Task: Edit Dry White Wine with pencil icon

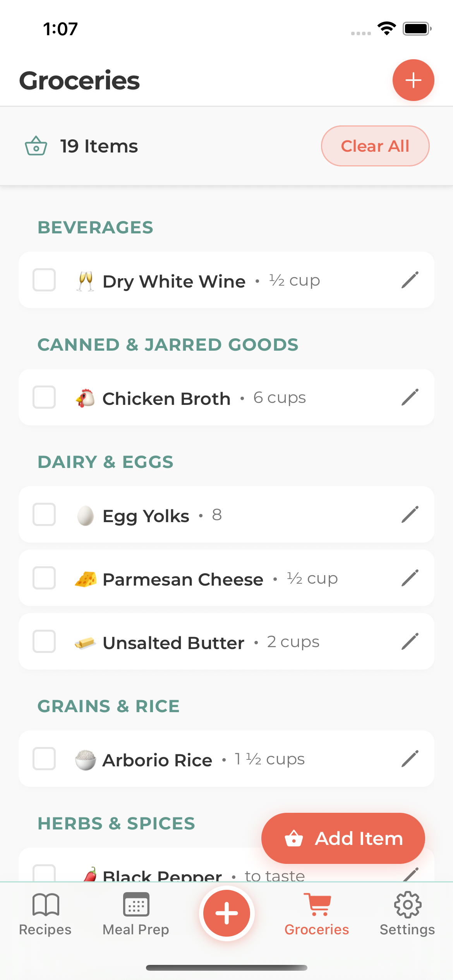Action: pyautogui.click(x=410, y=280)
